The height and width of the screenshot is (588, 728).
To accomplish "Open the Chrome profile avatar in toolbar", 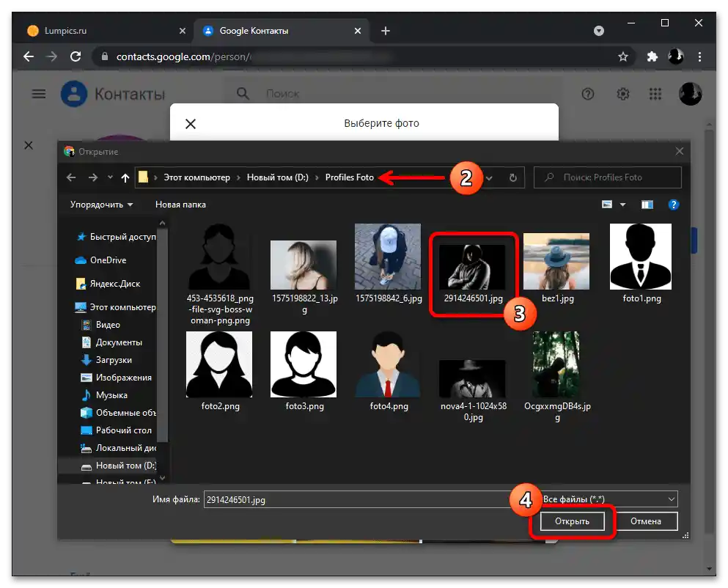I will [x=675, y=56].
